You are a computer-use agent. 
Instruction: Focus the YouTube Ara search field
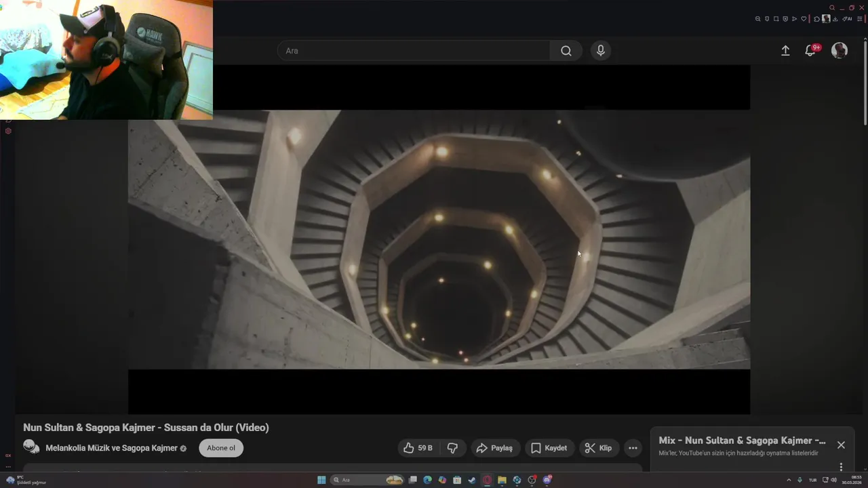tap(414, 51)
